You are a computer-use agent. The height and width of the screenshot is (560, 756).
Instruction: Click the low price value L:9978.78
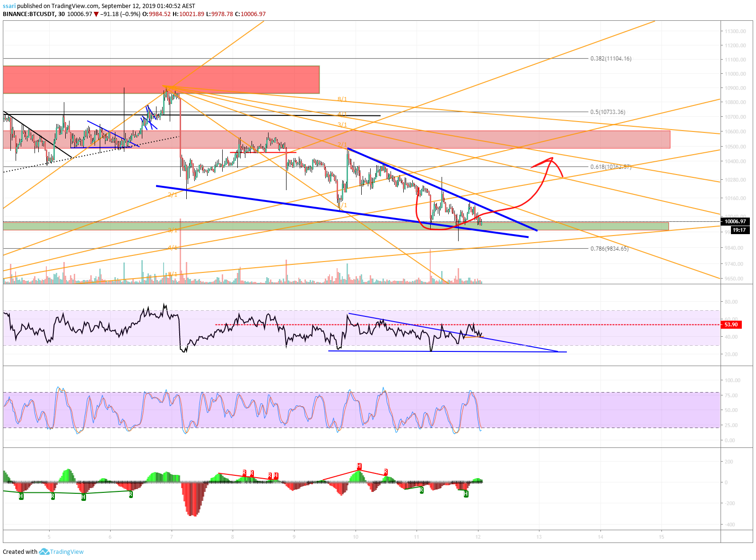coord(219,14)
